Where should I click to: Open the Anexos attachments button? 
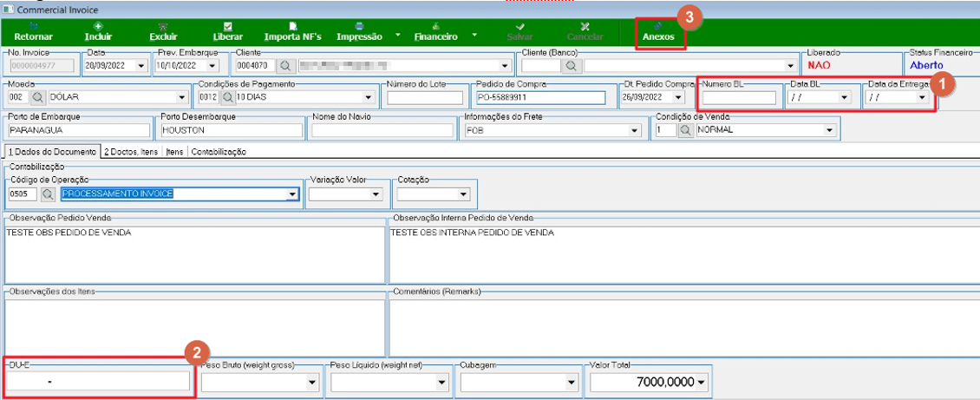(659, 32)
